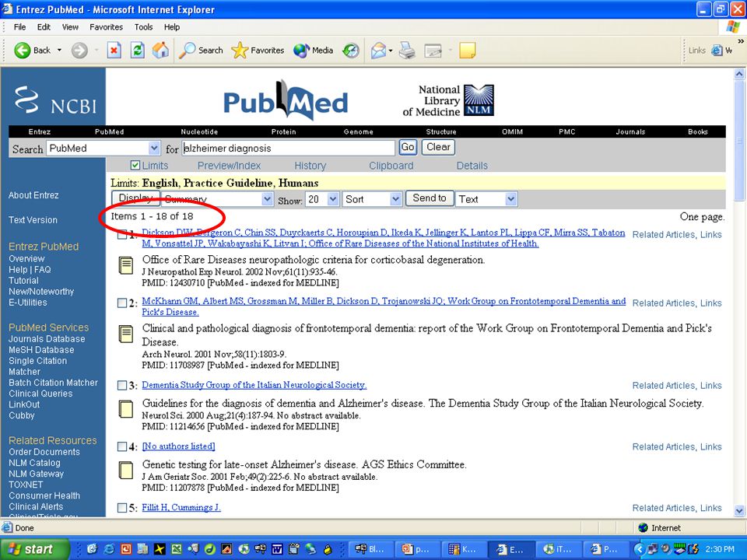Stop page loading with red X icon

(114, 50)
